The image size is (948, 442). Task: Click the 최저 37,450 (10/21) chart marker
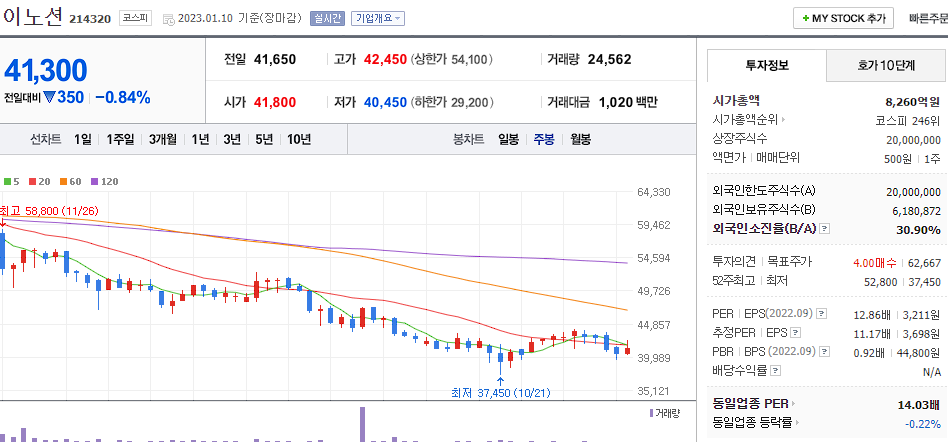point(501,393)
